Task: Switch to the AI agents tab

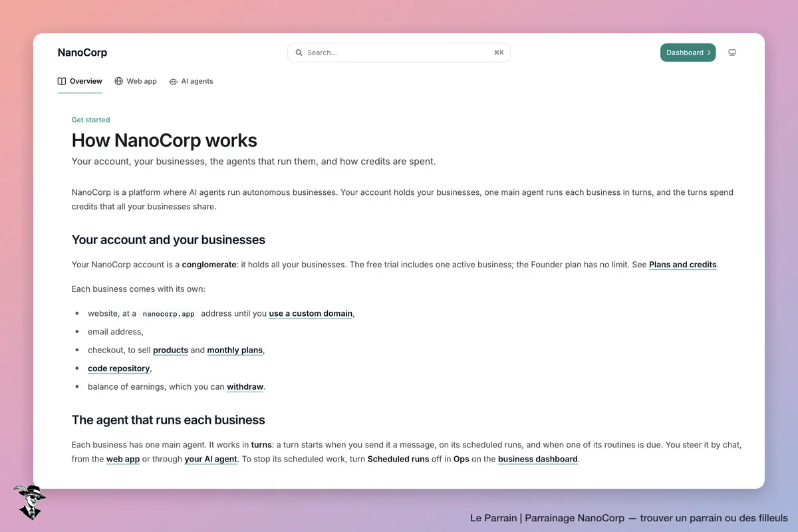Action: click(191, 81)
